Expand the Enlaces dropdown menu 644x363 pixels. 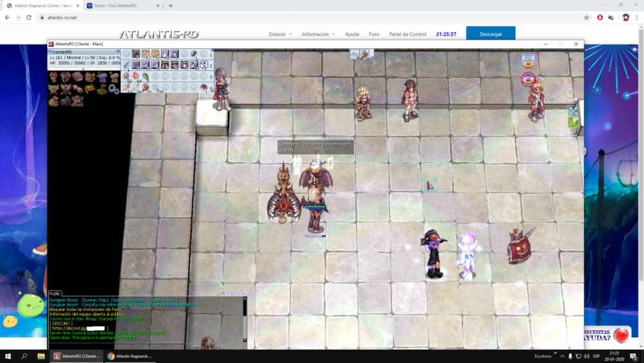pyautogui.click(x=280, y=34)
